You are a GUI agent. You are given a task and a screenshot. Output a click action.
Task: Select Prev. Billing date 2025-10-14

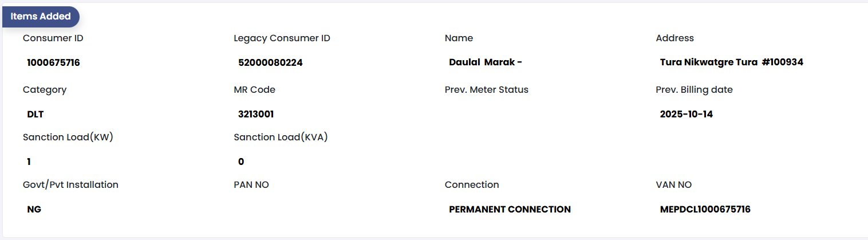coord(686,115)
